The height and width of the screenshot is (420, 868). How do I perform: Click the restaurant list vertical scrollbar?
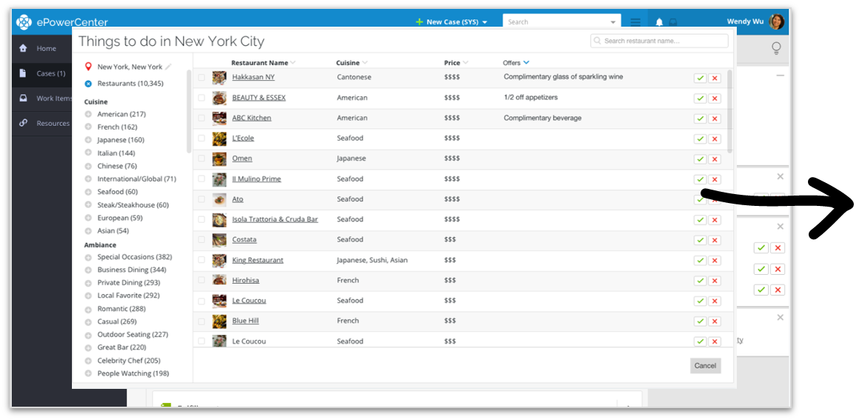(729, 110)
